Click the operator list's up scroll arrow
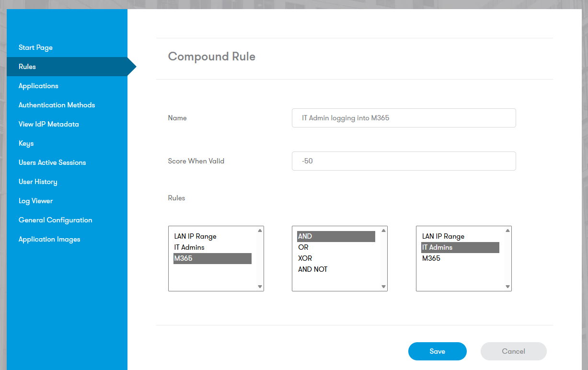The image size is (588, 370). tap(383, 231)
